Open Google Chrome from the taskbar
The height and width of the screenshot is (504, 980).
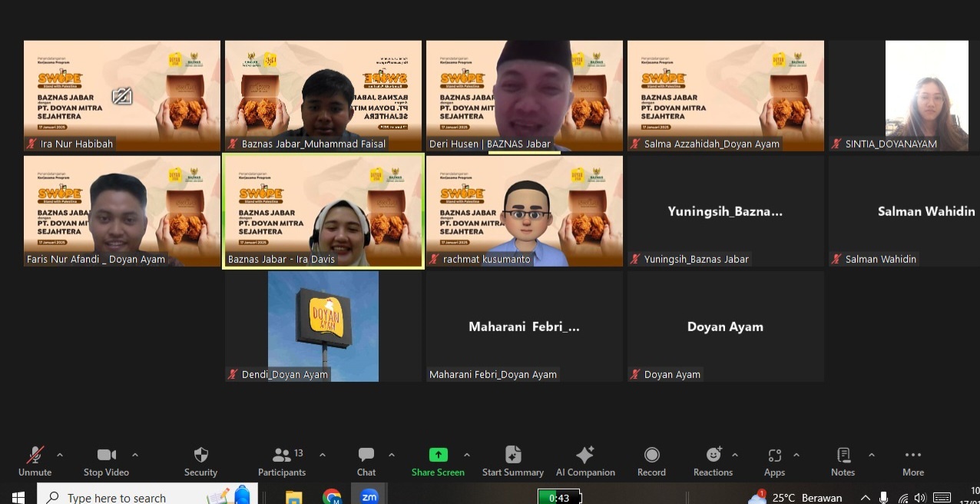coord(332,497)
